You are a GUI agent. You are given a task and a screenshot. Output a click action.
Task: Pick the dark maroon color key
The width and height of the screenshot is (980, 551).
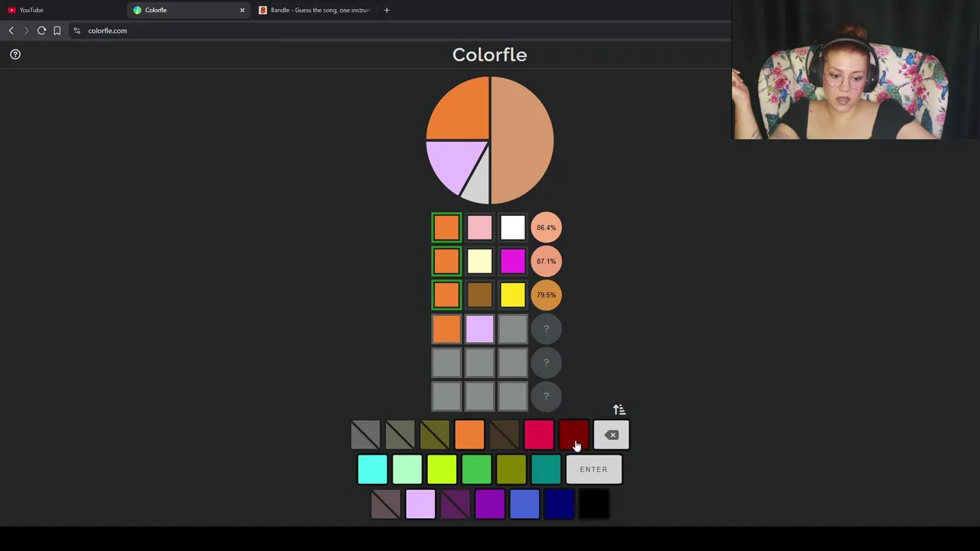(x=573, y=435)
